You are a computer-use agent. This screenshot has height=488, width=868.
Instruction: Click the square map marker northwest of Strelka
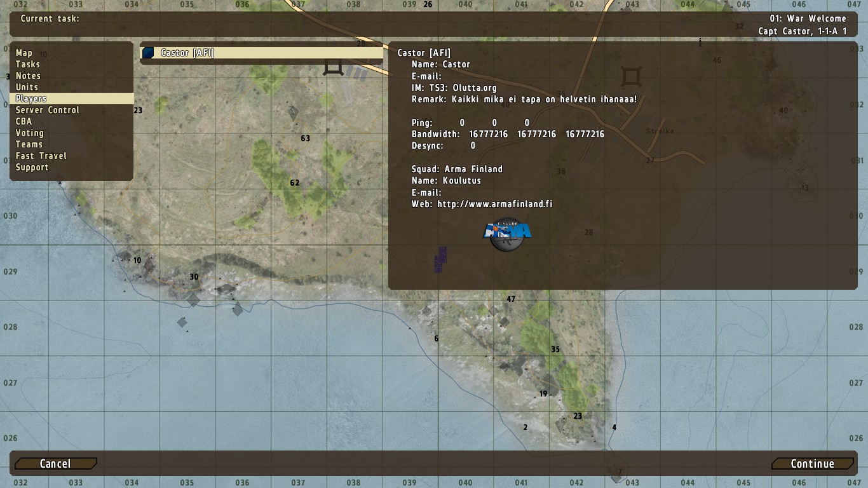(631, 78)
